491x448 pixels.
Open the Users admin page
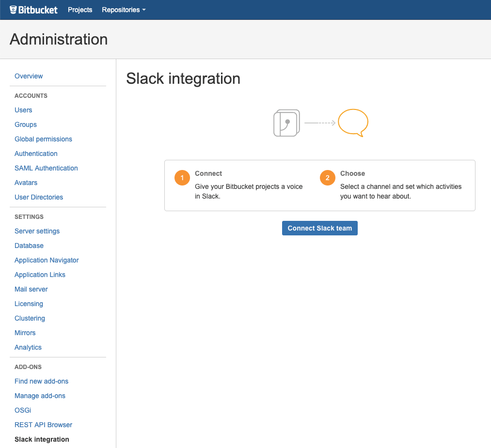click(23, 110)
